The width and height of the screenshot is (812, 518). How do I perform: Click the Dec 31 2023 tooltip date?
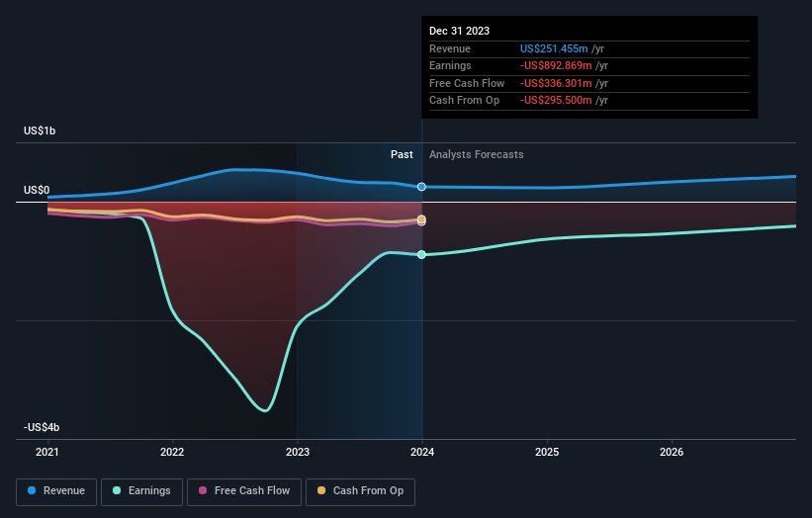click(459, 31)
